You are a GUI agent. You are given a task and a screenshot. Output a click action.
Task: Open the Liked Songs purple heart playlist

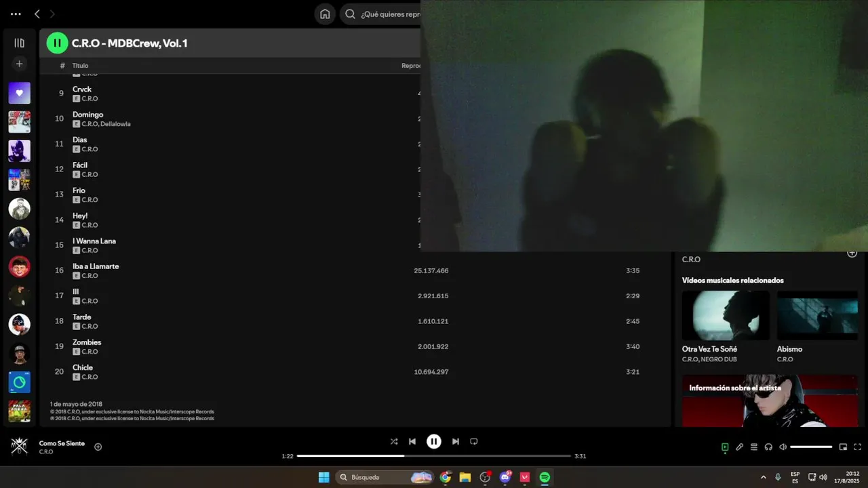(x=19, y=93)
